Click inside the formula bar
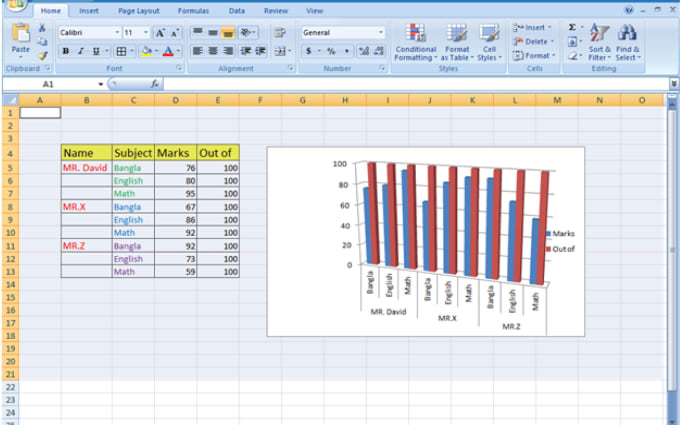This screenshot has height=425, width=680. [416, 84]
